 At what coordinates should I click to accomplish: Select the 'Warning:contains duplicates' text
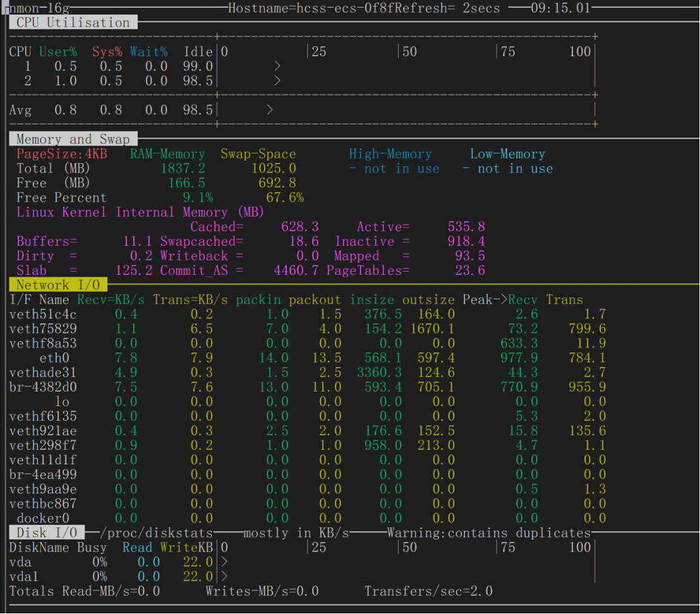pos(489,533)
